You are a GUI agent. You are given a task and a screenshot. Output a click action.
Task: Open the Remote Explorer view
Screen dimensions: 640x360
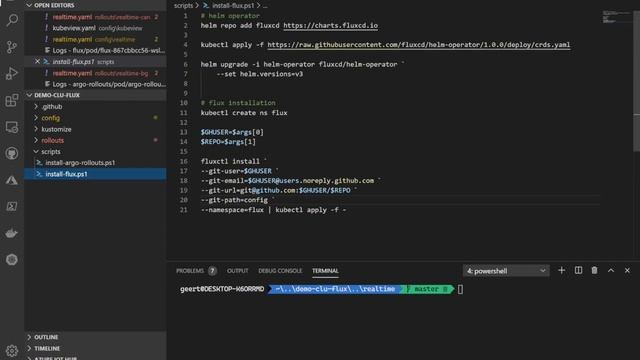pyautogui.click(x=12, y=127)
